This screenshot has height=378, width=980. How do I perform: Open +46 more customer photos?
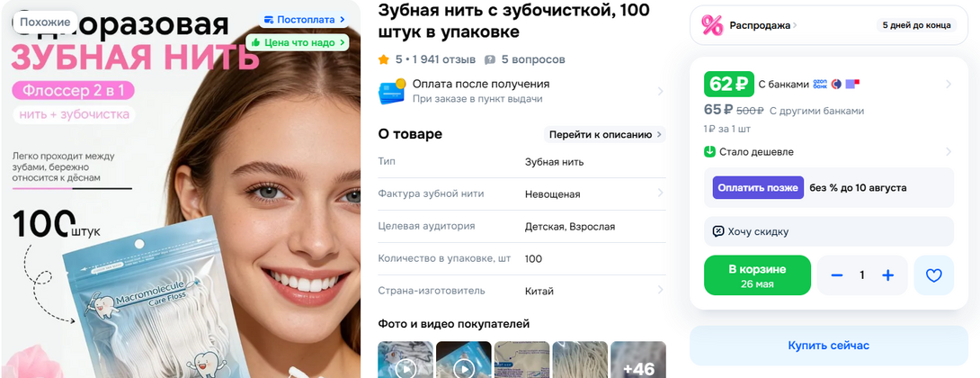[638, 360]
